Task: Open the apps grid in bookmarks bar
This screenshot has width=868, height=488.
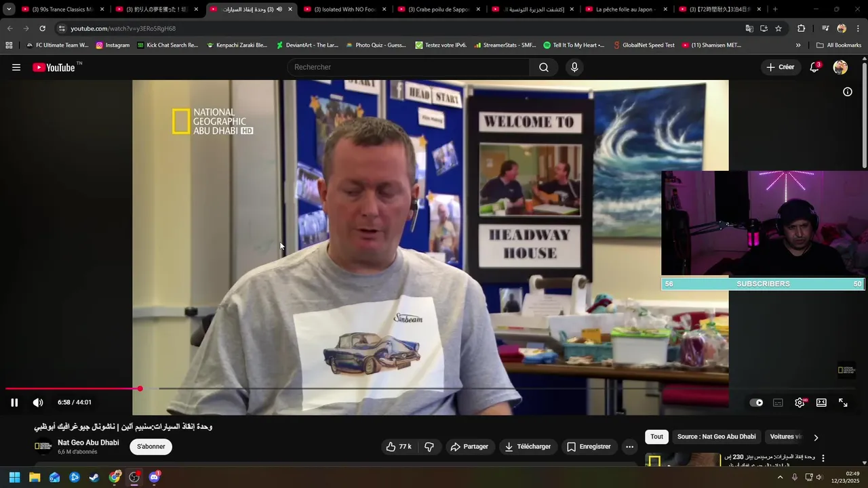Action: click(x=9, y=45)
